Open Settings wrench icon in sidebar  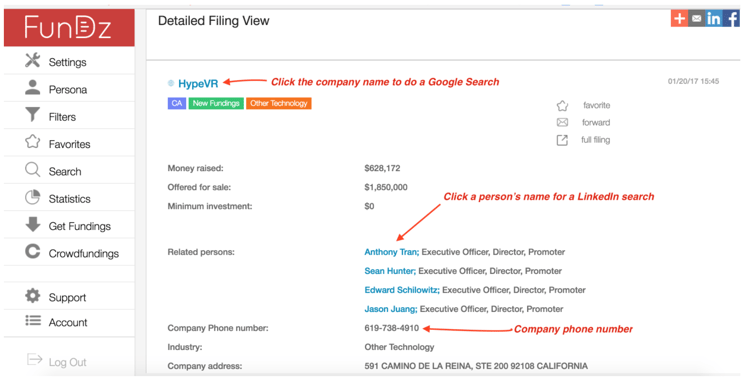[x=33, y=60]
